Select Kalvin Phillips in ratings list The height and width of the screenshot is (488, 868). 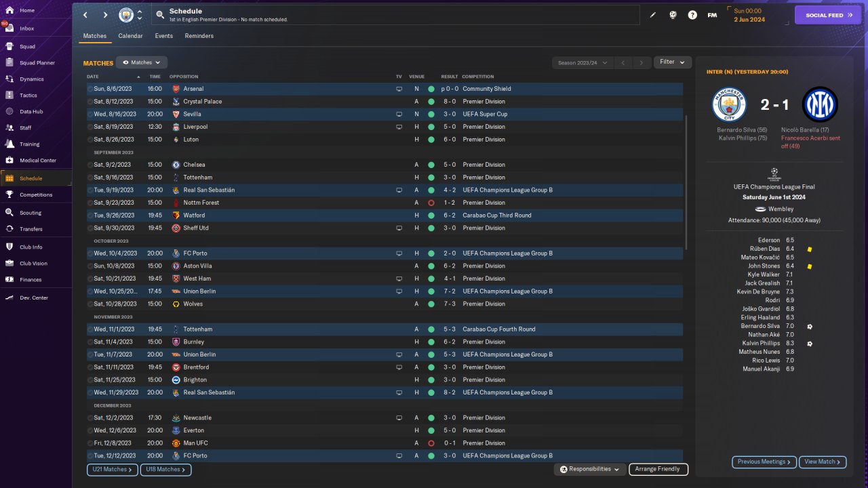[760, 344]
